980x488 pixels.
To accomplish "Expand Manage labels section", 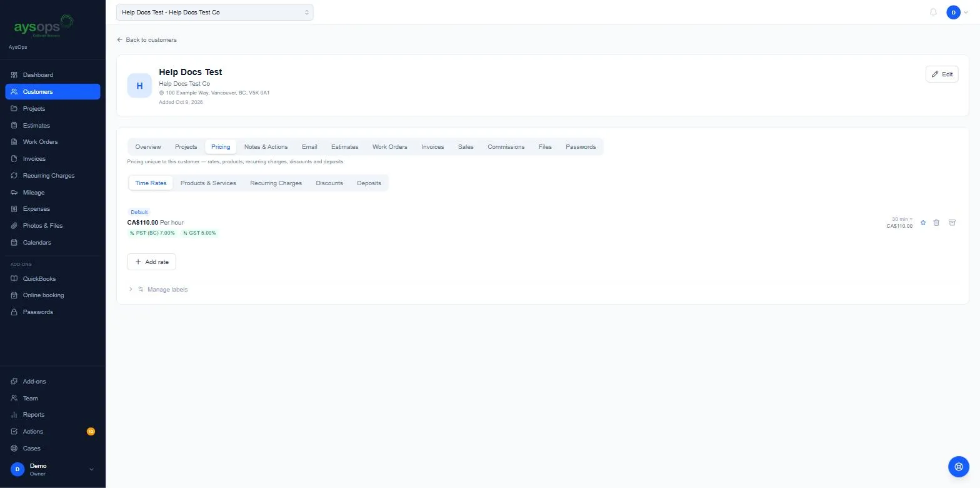I will 158,290.
